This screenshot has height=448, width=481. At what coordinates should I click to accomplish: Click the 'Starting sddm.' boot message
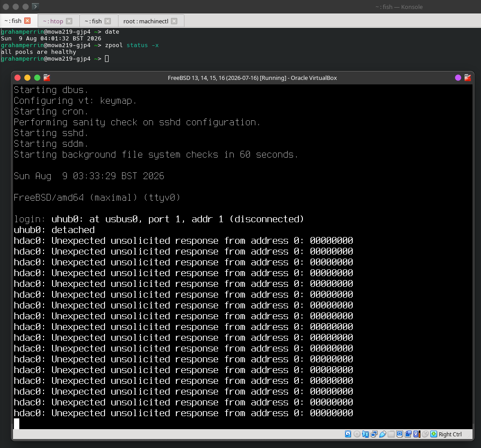(51, 144)
